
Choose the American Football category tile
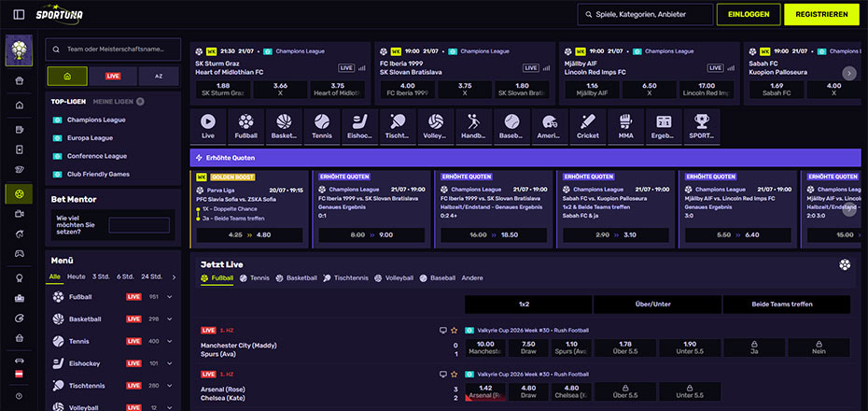click(550, 127)
